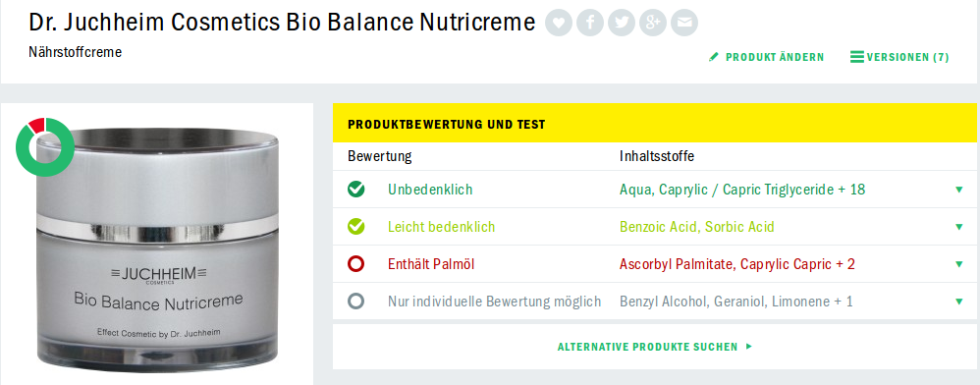Click the green Unbedenklich checkmark icon
Viewport: 980px width, 385px height.
pyautogui.click(x=356, y=189)
